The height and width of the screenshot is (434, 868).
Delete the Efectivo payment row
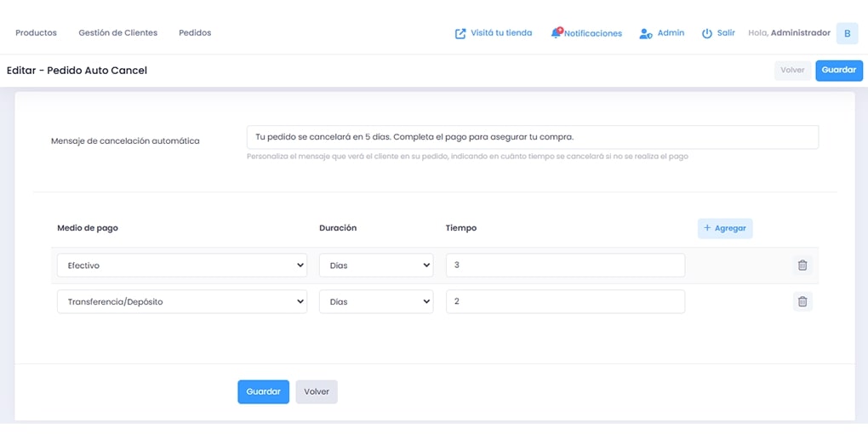coord(802,266)
